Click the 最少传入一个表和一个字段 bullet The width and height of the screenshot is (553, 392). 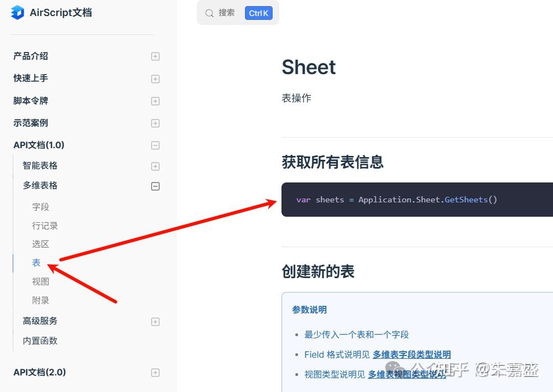coord(357,334)
